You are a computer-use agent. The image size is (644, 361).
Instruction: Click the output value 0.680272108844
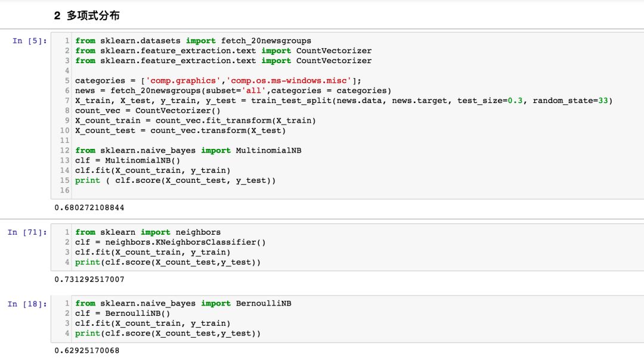coord(89,208)
